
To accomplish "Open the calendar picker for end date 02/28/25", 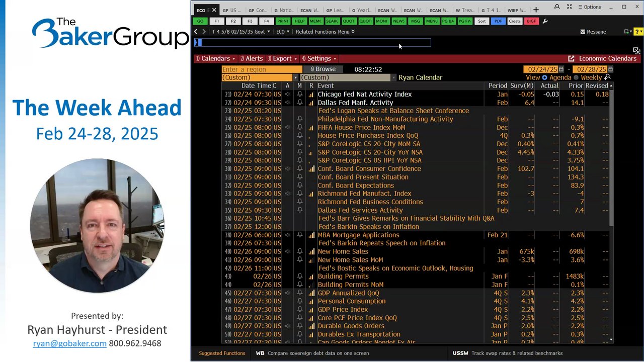I will tap(610, 69).
